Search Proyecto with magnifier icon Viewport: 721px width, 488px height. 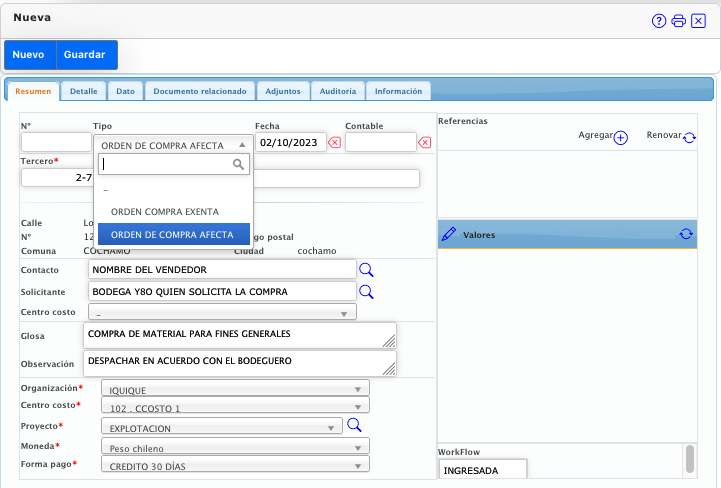click(353, 426)
